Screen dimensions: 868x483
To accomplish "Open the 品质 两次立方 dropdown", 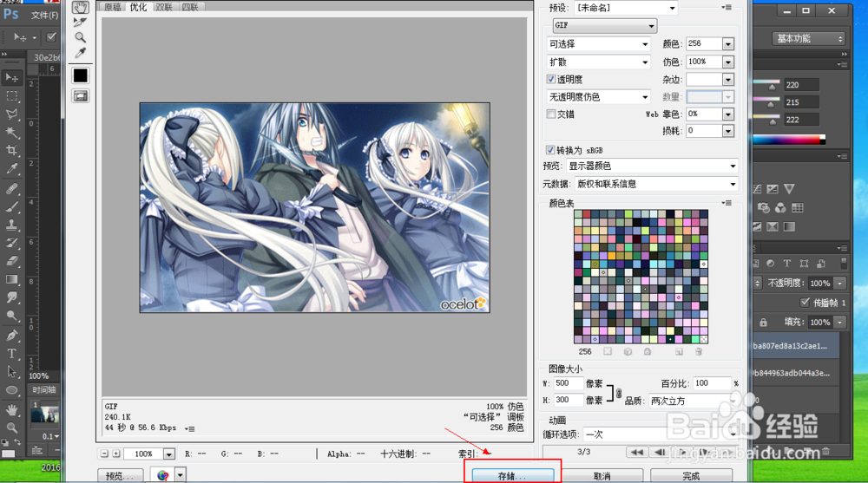I will click(694, 401).
